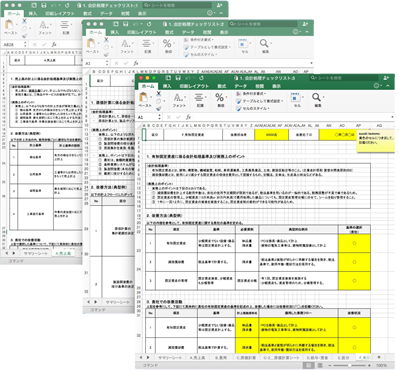Image resolution: width=399 pixels, height=370 pixels.
Task: Select the サマリーシート sheet tab in the middle window
Action: pos(118,302)
